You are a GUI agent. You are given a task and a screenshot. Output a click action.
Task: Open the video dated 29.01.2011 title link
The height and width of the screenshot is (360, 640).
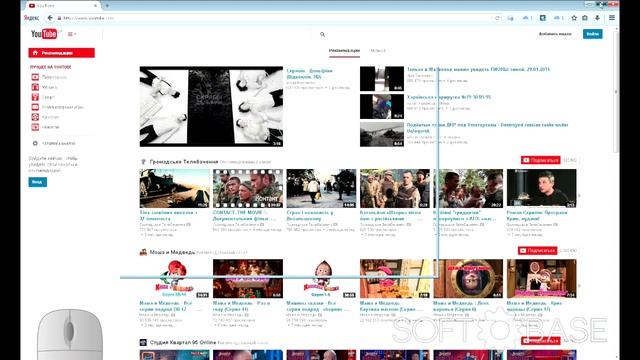point(478,69)
